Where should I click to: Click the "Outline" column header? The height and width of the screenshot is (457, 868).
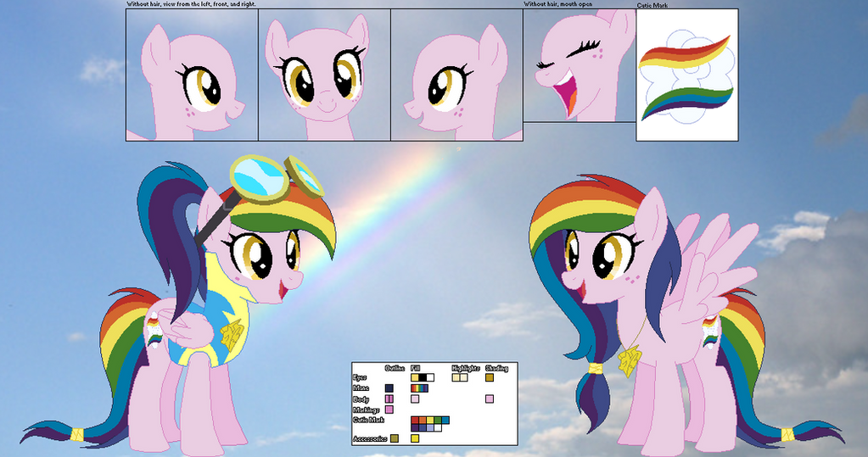(x=395, y=369)
